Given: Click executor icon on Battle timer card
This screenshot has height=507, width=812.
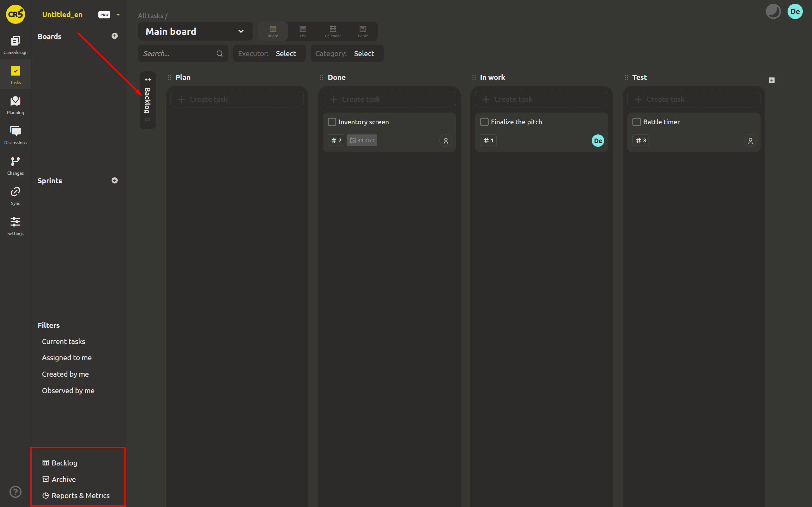Looking at the screenshot, I should point(750,141).
